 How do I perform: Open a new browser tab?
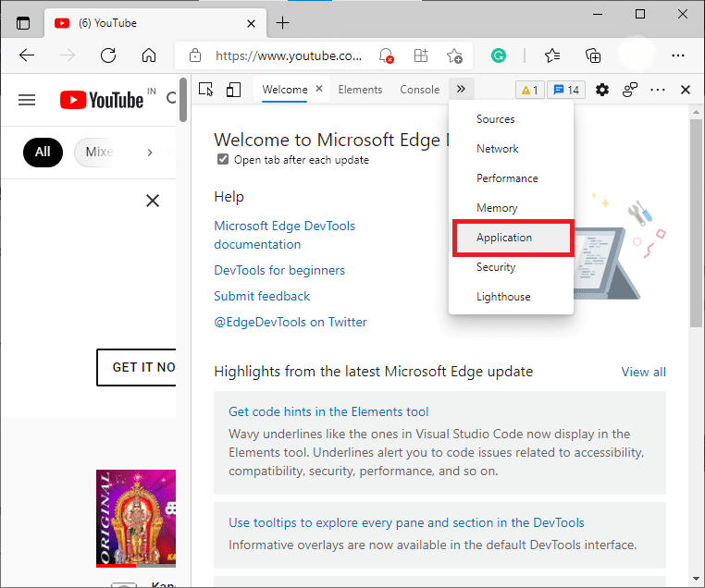pos(282,23)
